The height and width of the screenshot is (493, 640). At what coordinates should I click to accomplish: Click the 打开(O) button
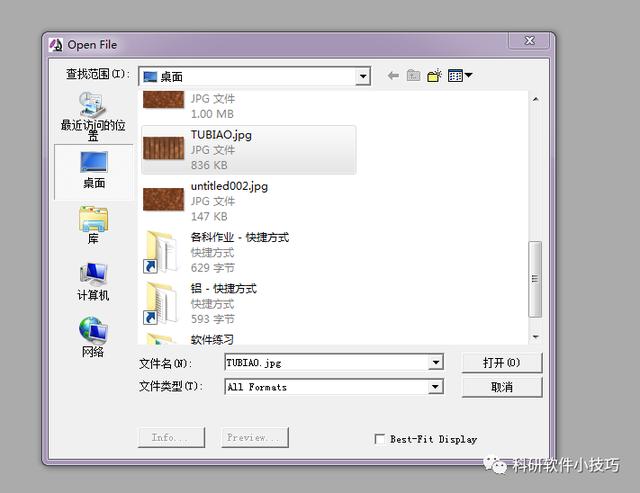click(502, 362)
